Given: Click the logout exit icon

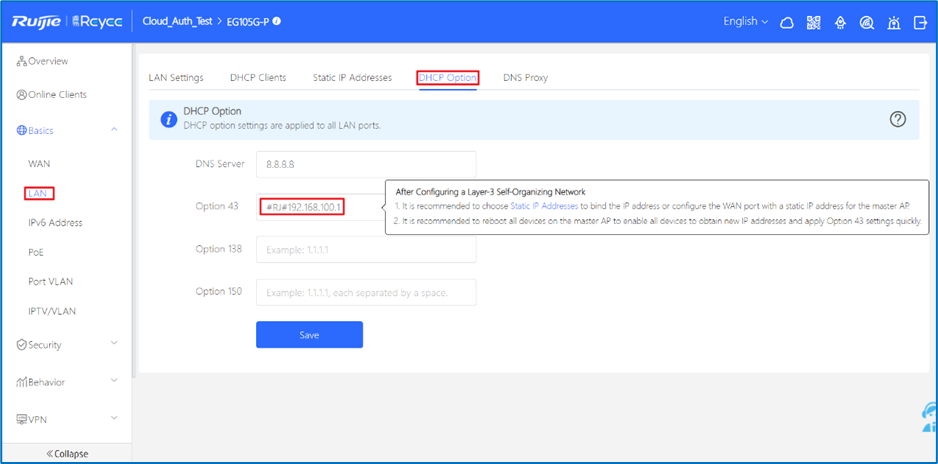Looking at the screenshot, I should click(x=920, y=22).
